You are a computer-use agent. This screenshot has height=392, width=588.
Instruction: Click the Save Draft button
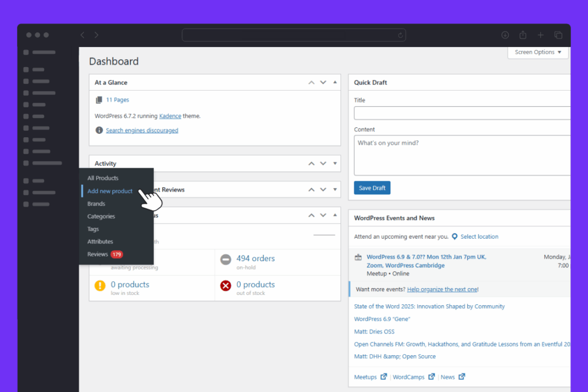372,188
